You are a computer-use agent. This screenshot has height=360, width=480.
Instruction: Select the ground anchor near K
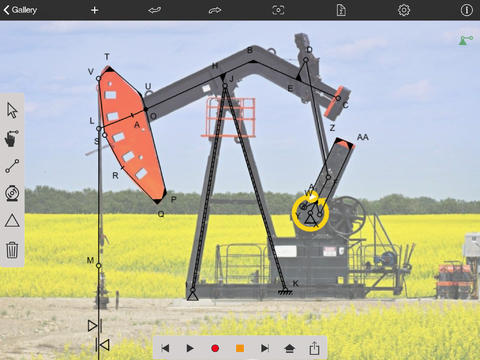pyautogui.click(x=285, y=292)
